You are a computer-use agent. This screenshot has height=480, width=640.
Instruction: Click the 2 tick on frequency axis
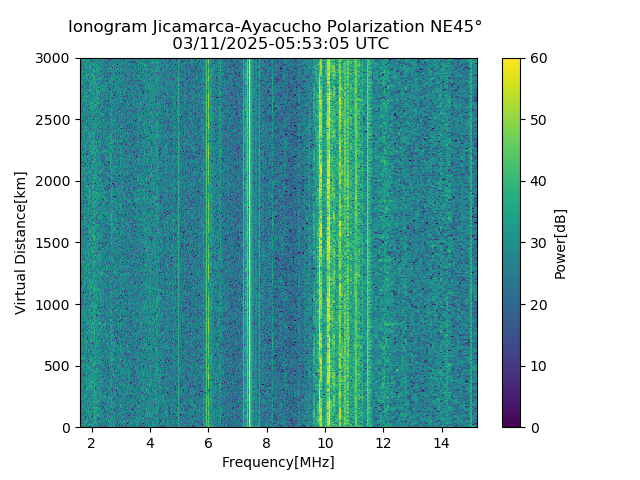click(92, 443)
